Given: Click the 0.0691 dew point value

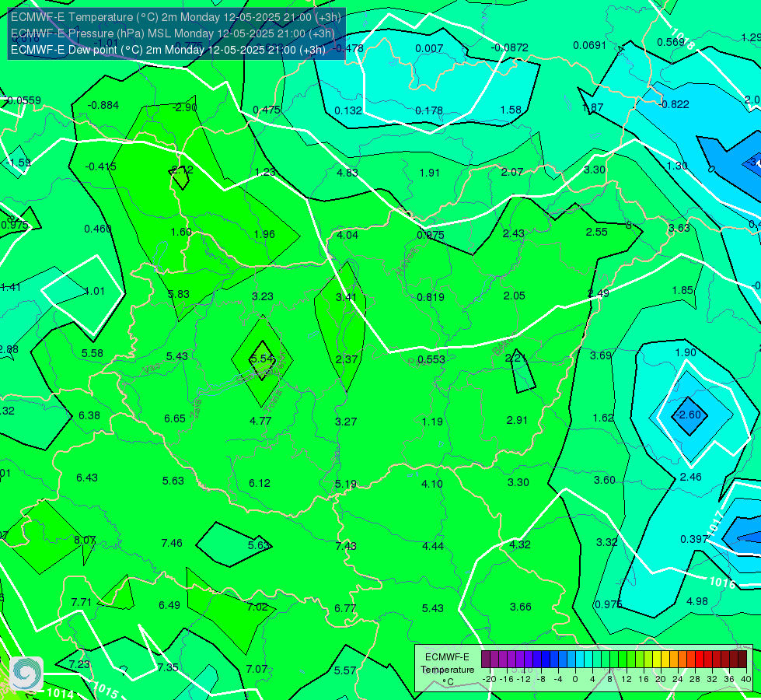Looking at the screenshot, I should 590,45.
